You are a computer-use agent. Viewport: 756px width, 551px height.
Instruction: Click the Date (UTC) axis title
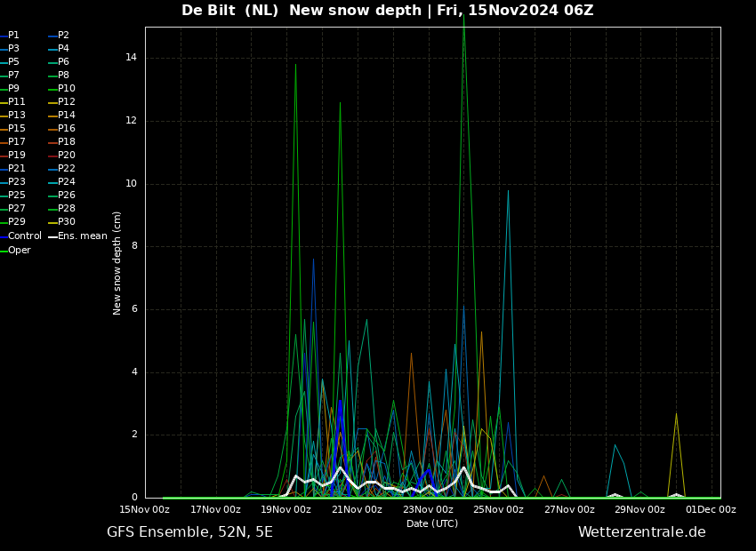pos(432,524)
